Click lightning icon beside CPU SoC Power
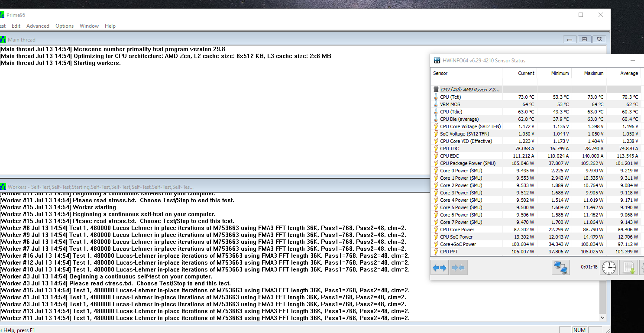The image size is (644, 333). [436, 237]
